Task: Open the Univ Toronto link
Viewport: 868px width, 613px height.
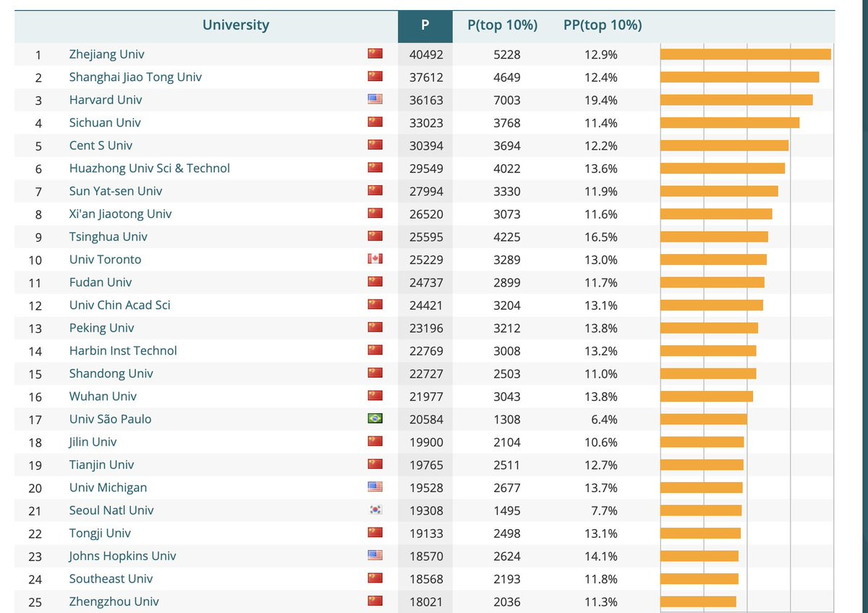Action: click(x=106, y=259)
